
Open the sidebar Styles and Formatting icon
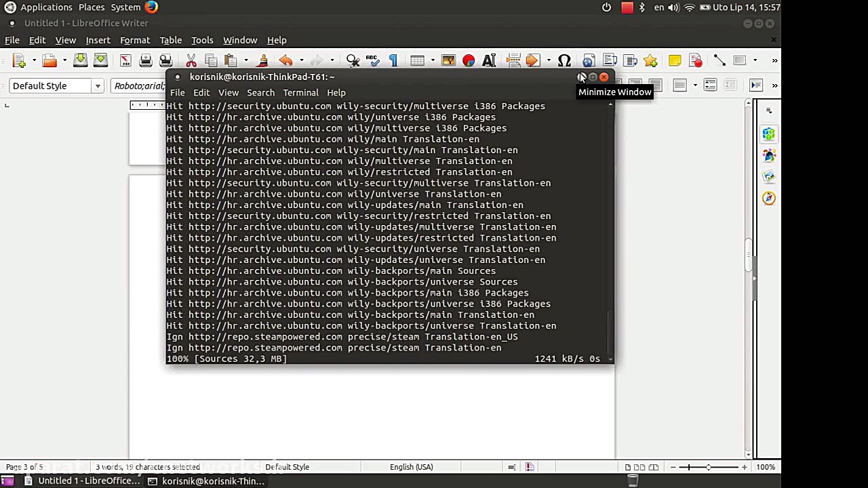tap(768, 156)
